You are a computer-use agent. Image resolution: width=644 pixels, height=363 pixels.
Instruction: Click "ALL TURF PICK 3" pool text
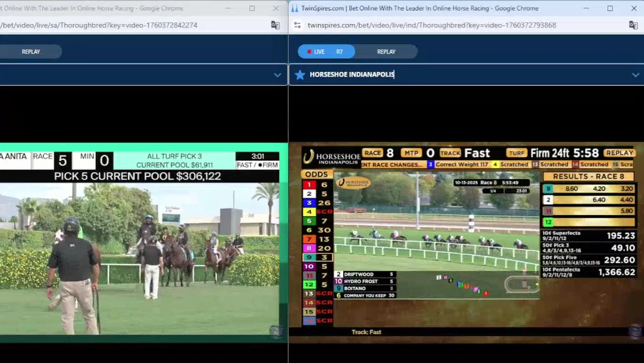tap(174, 156)
